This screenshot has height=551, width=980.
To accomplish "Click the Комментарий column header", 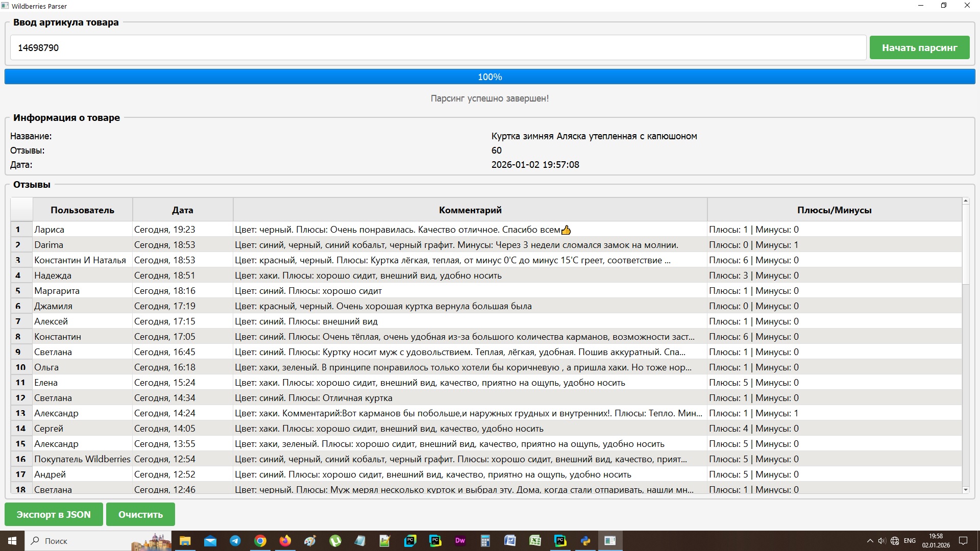I will pos(470,210).
